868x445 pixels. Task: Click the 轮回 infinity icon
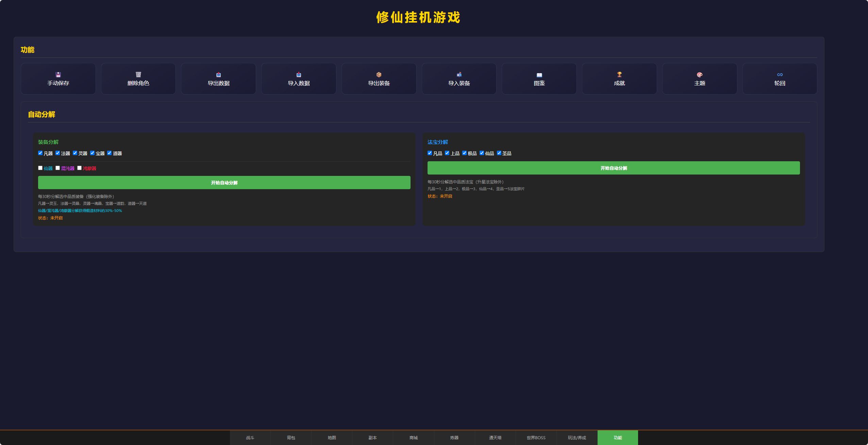(780, 75)
